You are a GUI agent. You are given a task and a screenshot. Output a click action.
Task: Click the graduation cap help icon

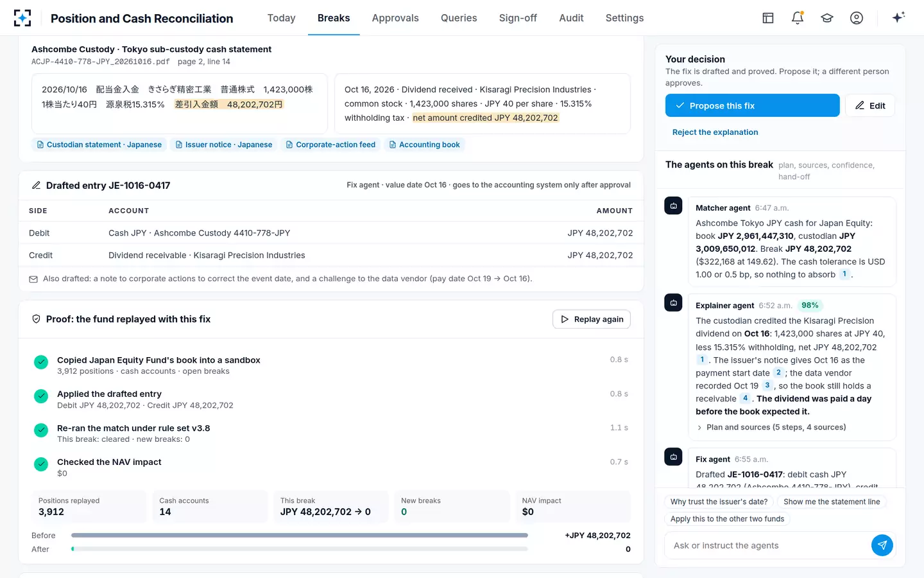pos(827,18)
